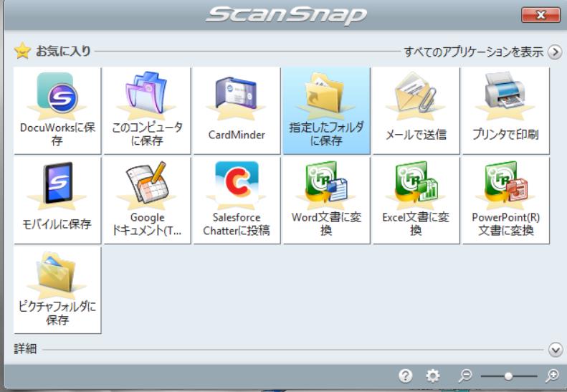567x392 pixels.
Task: Select PowerPoint(R)文書に変換 tile
Action: [x=505, y=201]
